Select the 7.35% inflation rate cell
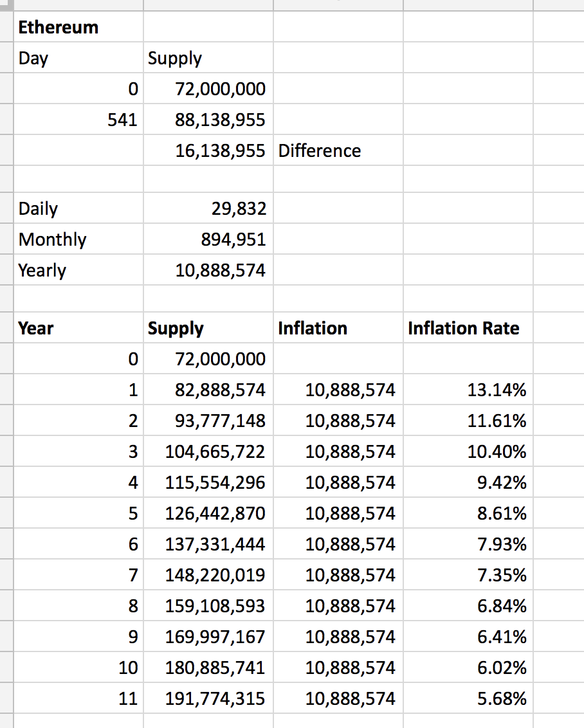584x728 pixels. (468, 574)
